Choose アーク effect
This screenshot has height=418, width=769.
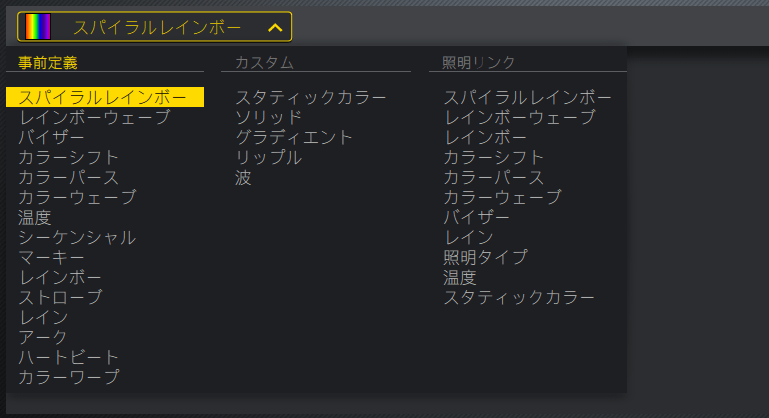43,337
